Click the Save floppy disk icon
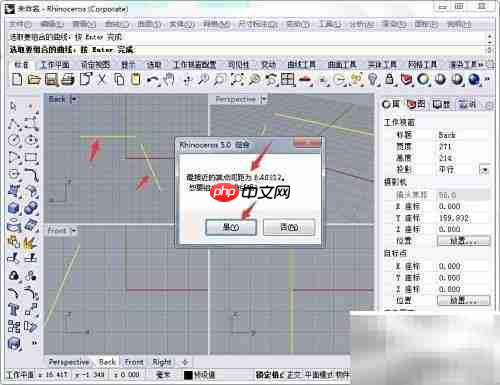 [x=51, y=80]
